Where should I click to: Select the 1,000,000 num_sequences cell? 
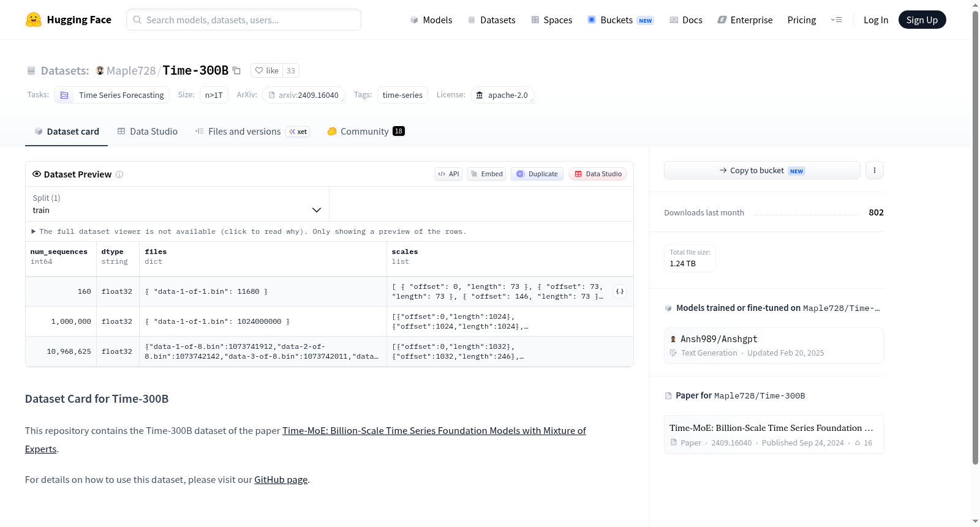click(x=61, y=322)
